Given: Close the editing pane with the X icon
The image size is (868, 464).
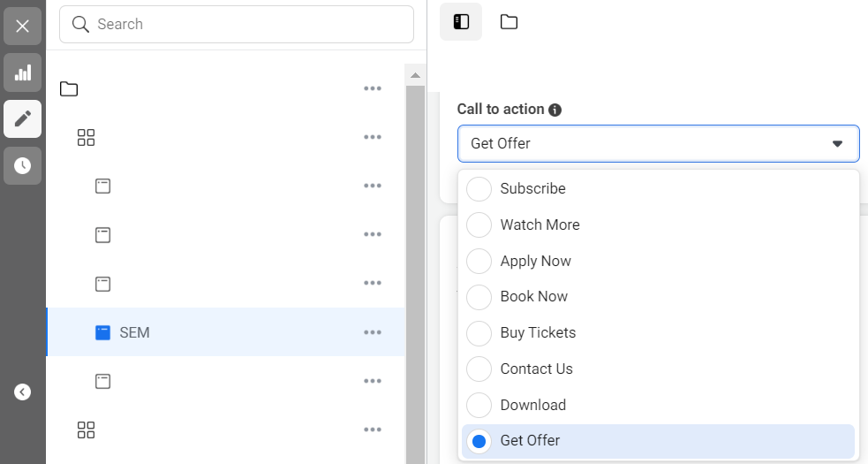Looking at the screenshot, I should 22,26.
